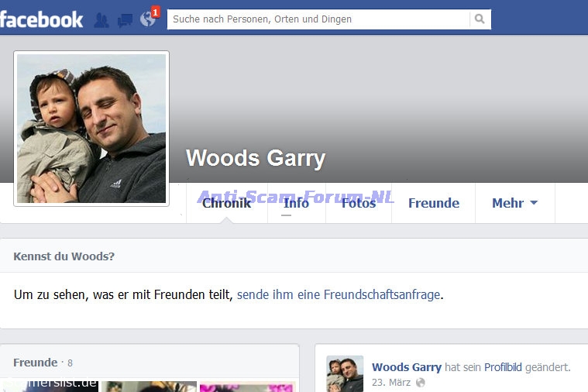Switch to the Chronik tab
Screen dimensions: 588x392
(226, 203)
